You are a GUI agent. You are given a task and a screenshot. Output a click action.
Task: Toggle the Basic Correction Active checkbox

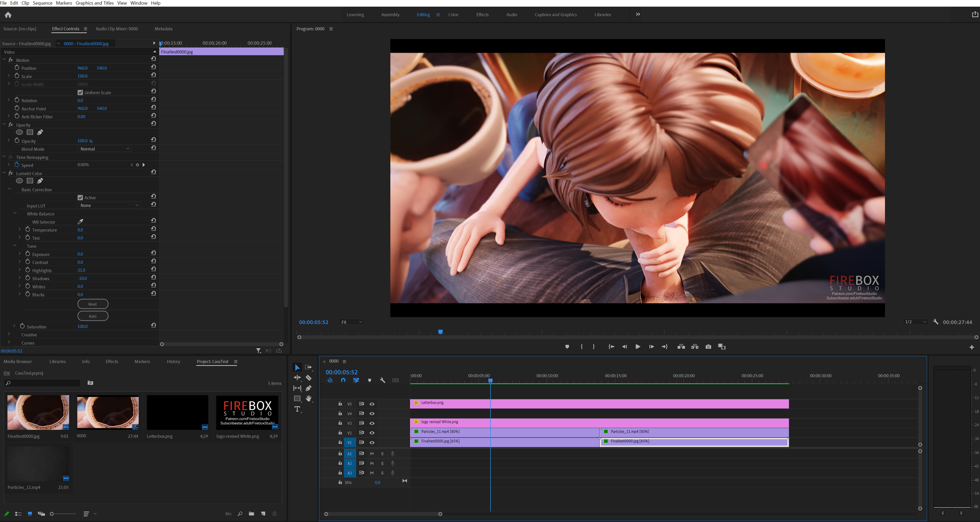pos(80,197)
